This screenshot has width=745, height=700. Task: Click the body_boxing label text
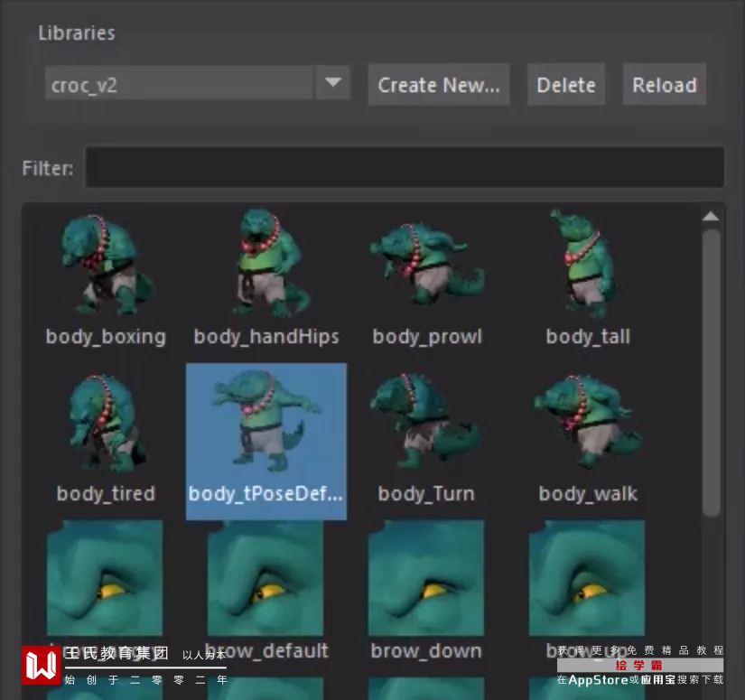click(x=106, y=337)
